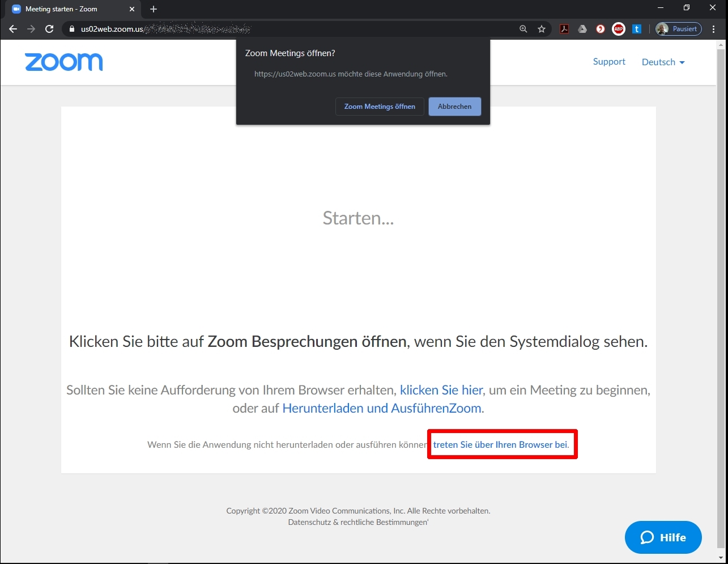Click the red comma extension icon
Screen dimensions: 728x564
pos(601,29)
